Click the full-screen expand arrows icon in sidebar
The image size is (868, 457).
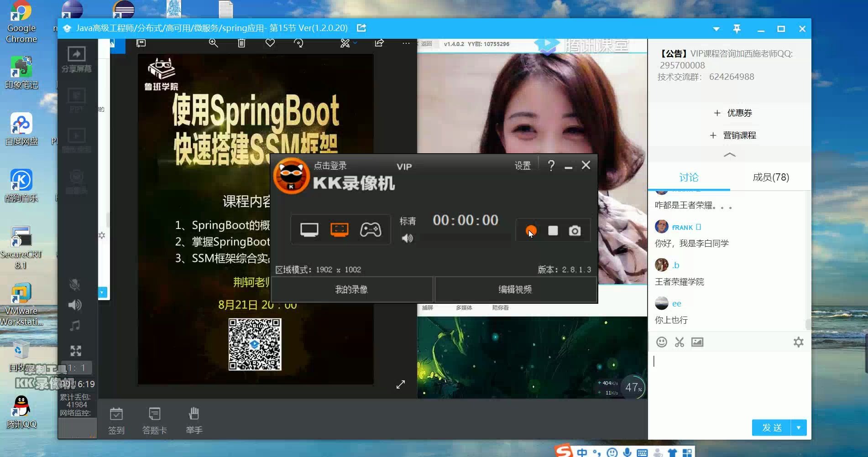click(76, 350)
